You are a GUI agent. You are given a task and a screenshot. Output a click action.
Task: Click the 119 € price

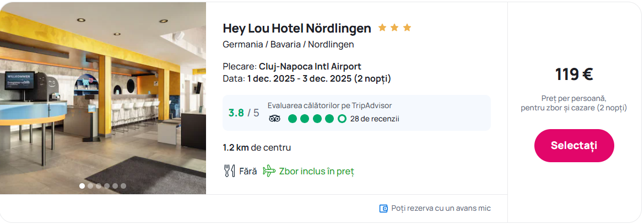tap(573, 74)
